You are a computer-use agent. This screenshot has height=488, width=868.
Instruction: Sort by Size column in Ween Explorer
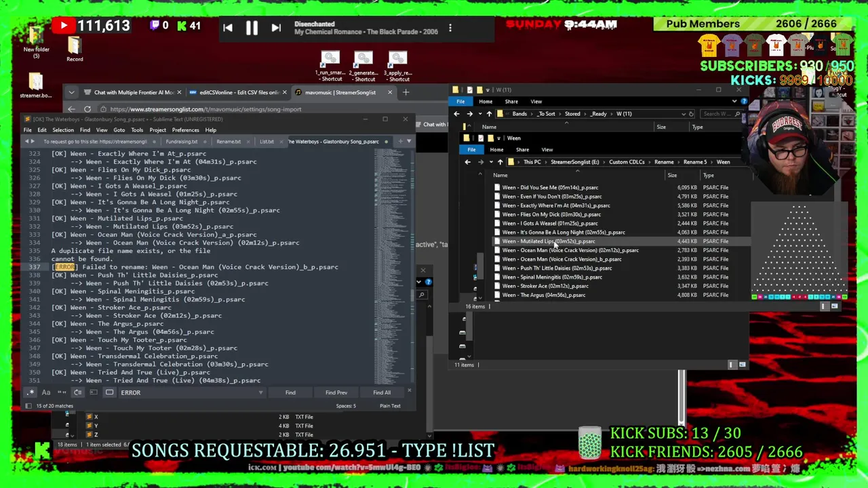[672, 176]
